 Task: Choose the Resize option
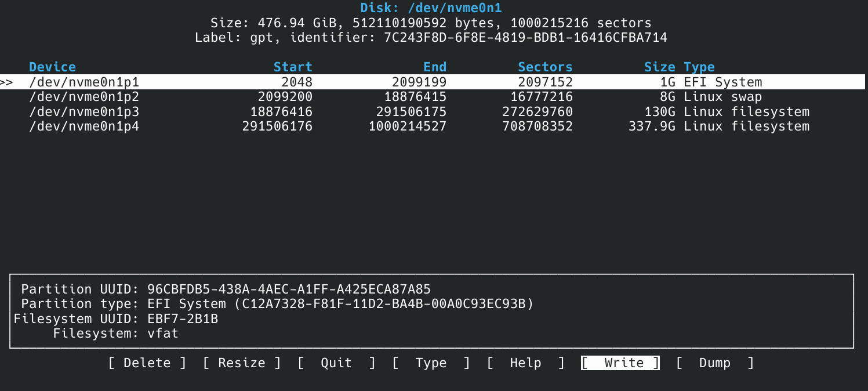242,363
